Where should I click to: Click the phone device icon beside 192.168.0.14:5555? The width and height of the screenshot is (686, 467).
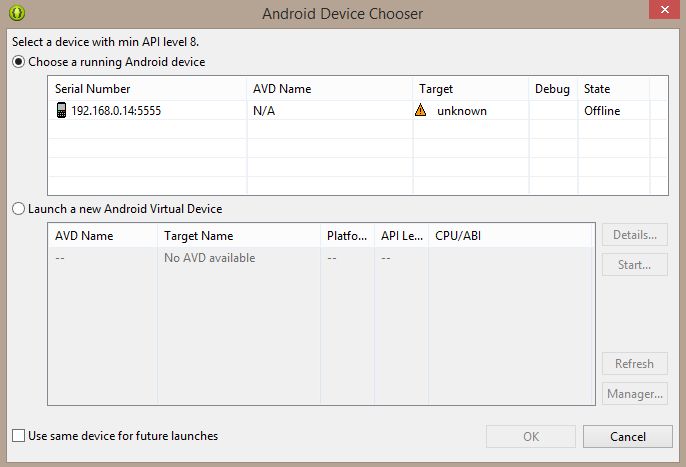(x=61, y=110)
